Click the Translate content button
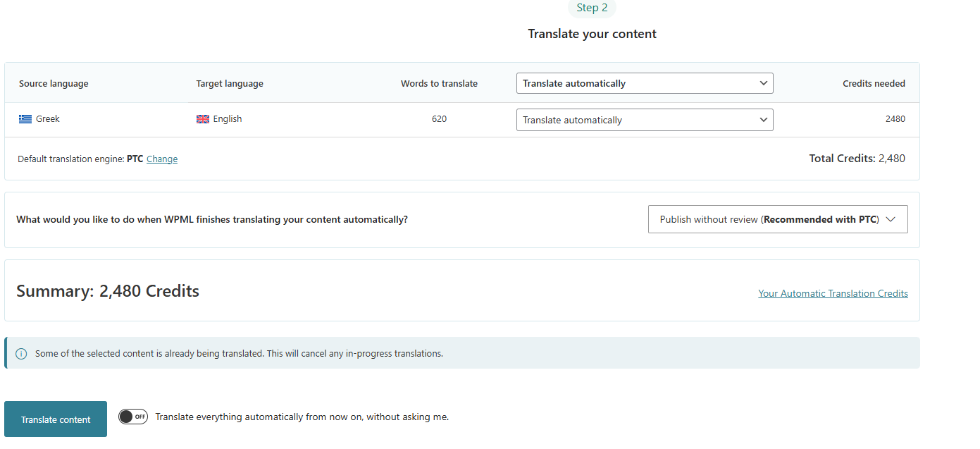Viewport: 980px width, 449px height. click(x=56, y=419)
